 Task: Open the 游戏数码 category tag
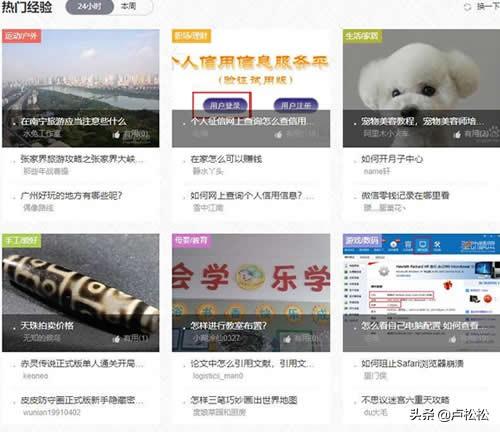[x=362, y=240]
